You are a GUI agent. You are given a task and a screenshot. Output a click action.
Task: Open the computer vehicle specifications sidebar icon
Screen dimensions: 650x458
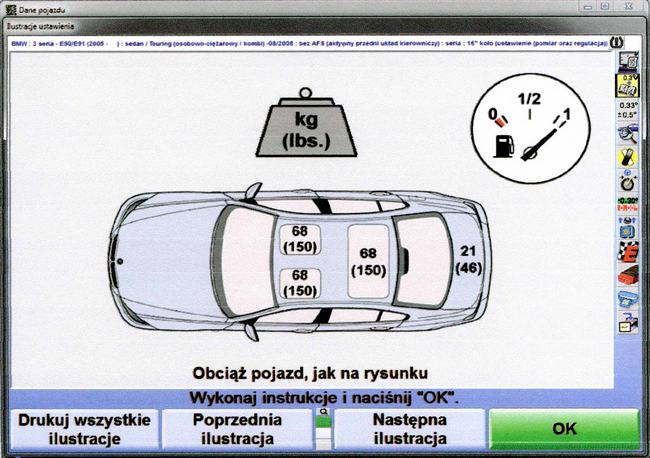coord(628,62)
